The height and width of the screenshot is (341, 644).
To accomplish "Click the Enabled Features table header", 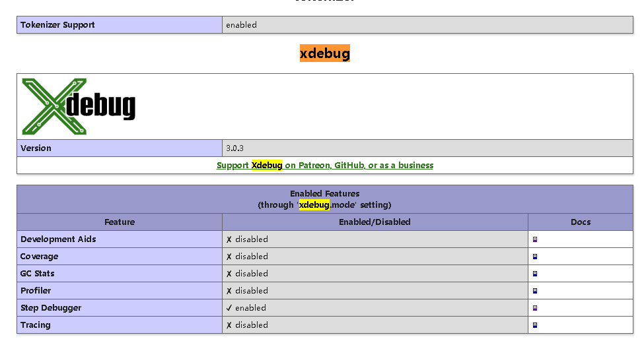I will [325, 199].
